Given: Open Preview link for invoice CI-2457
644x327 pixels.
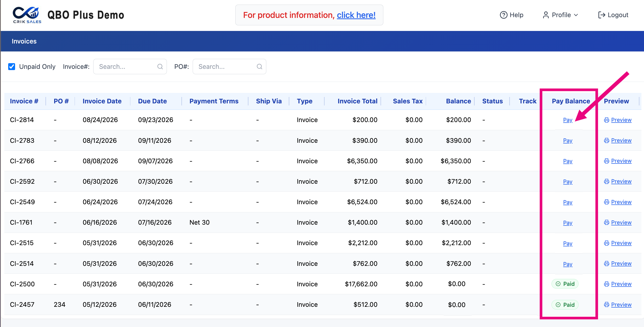Looking at the screenshot, I should [621, 305].
